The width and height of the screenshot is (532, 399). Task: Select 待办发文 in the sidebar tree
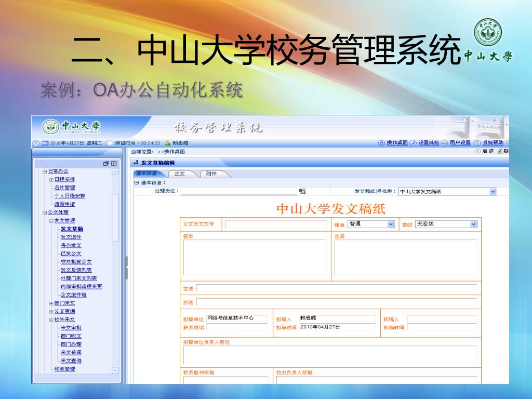click(x=71, y=245)
